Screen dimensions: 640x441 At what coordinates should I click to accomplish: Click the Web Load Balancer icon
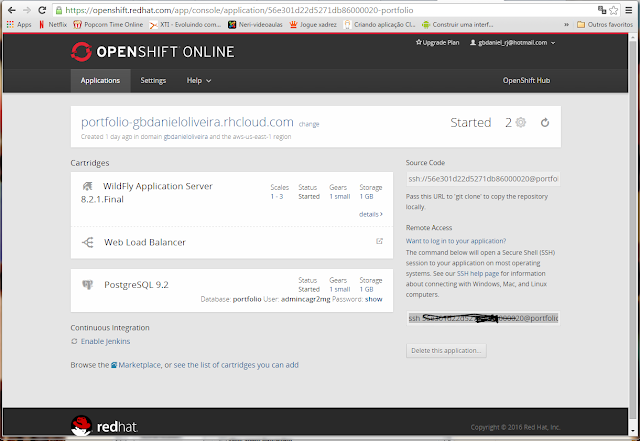coord(88,242)
